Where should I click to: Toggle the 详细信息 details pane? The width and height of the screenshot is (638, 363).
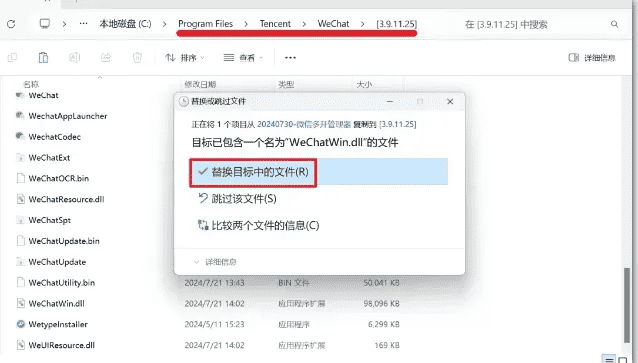[592, 58]
